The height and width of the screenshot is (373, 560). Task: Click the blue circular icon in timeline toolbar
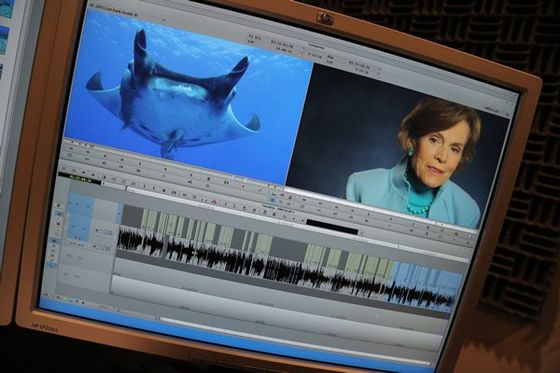tap(272, 201)
